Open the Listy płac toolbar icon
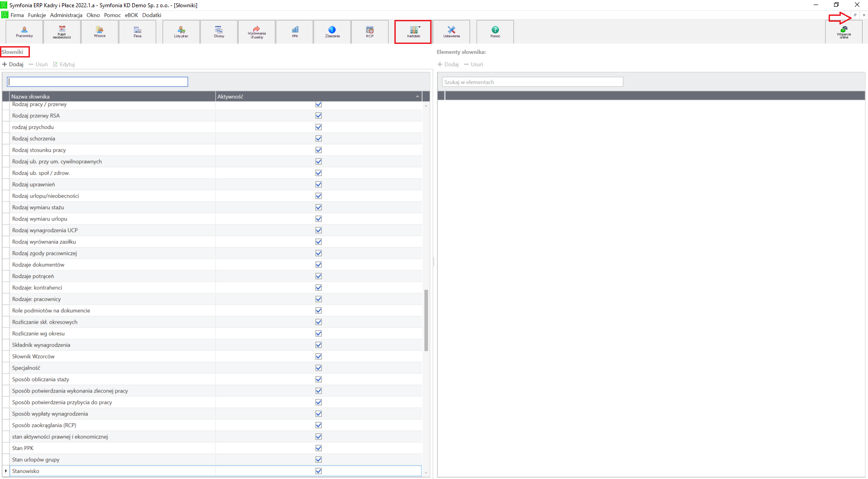Image resolution: width=868 pixels, height=479 pixels. coord(181,32)
